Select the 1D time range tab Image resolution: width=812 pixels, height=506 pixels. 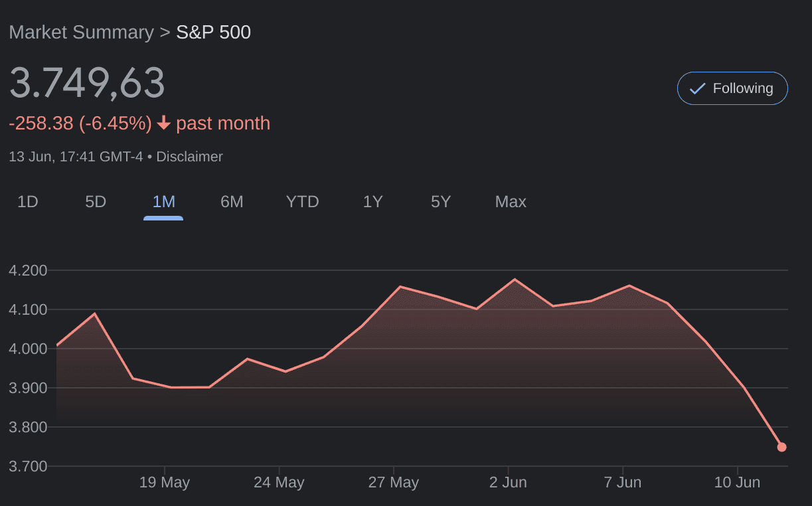point(27,202)
